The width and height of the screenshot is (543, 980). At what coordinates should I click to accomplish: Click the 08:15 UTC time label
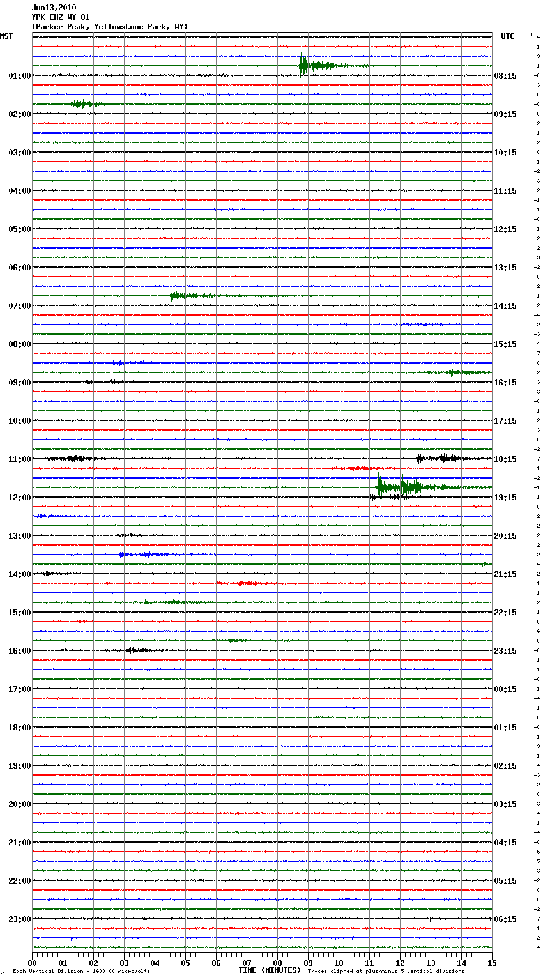point(505,76)
